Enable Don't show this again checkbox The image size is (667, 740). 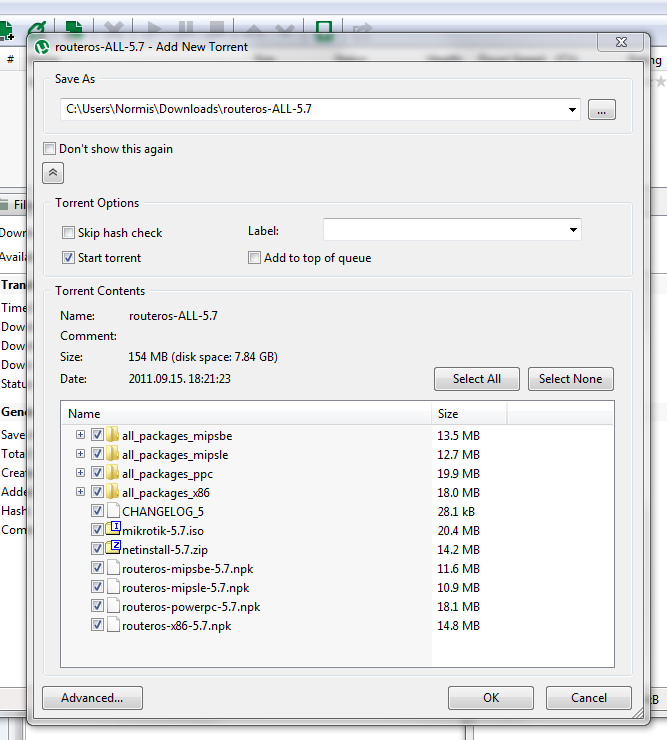tap(50, 149)
